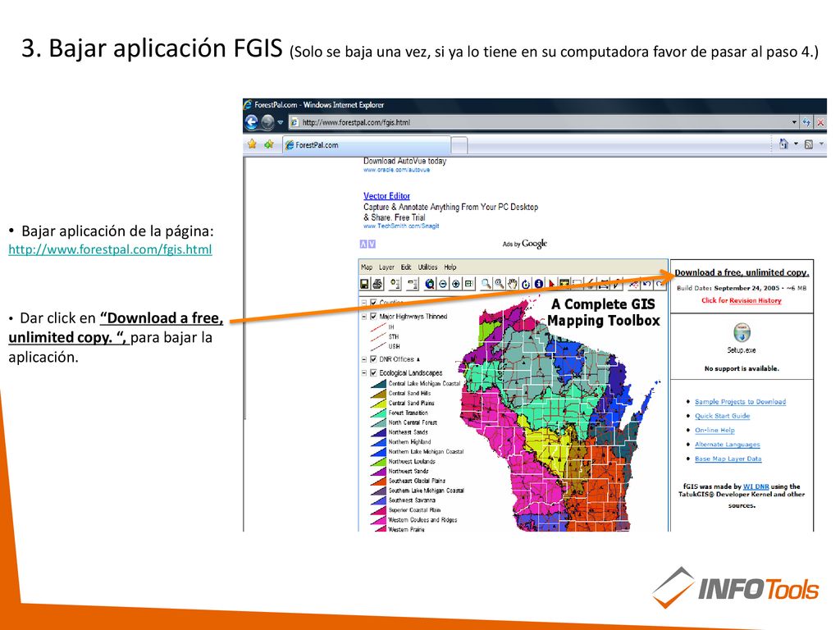Select the hand pan tool
Viewport: 840px width, 630px height.
pyautogui.click(x=513, y=283)
